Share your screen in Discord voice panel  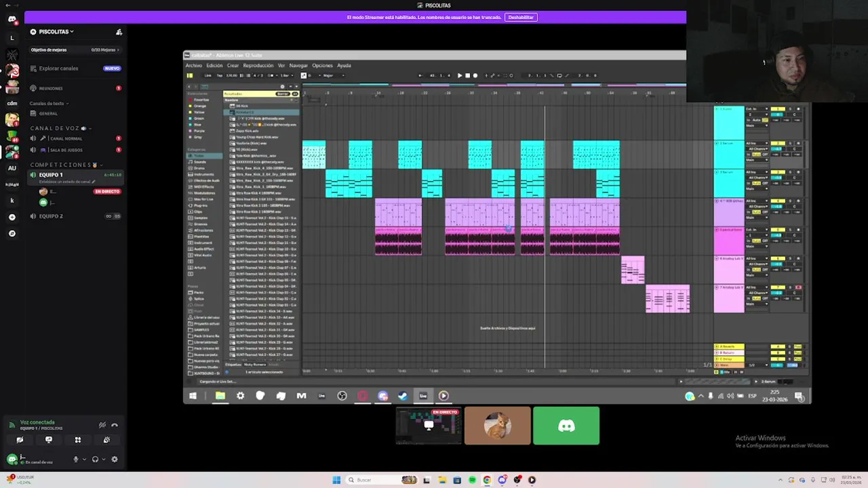49,440
